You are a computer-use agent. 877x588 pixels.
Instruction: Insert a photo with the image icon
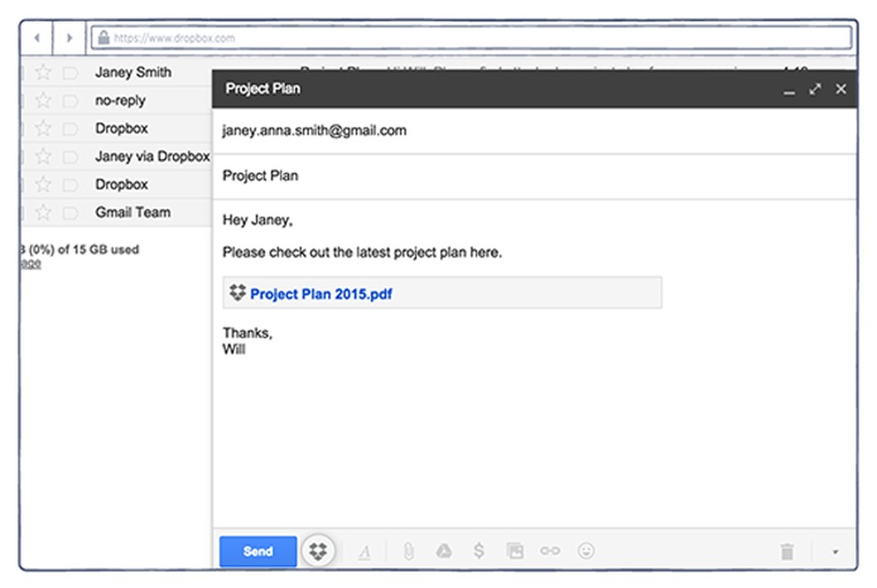514,551
